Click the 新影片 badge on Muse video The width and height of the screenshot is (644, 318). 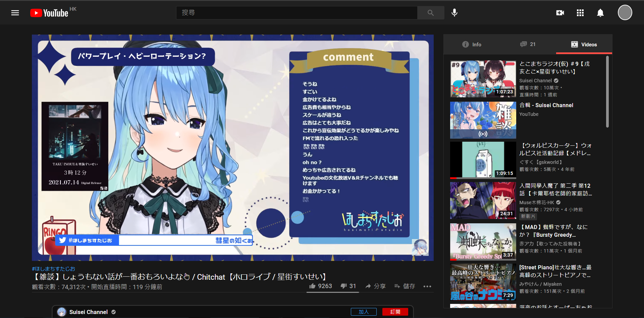coord(528,217)
